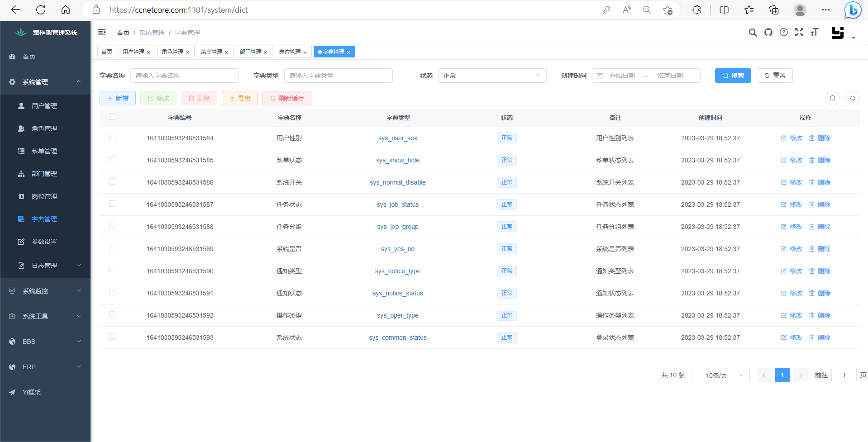Viewport: 868px width, 442px height.
Task: Open the sys_user_sex dictionary link
Action: (x=398, y=138)
